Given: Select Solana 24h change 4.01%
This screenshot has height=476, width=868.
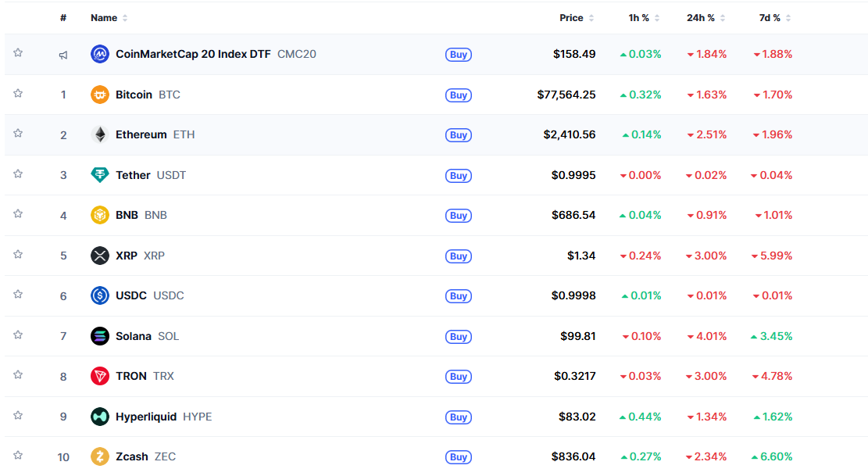Looking at the screenshot, I should [x=707, y=336].
